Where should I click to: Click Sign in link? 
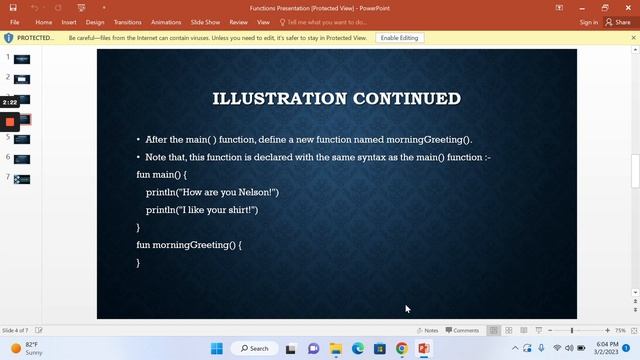point(589,22)
